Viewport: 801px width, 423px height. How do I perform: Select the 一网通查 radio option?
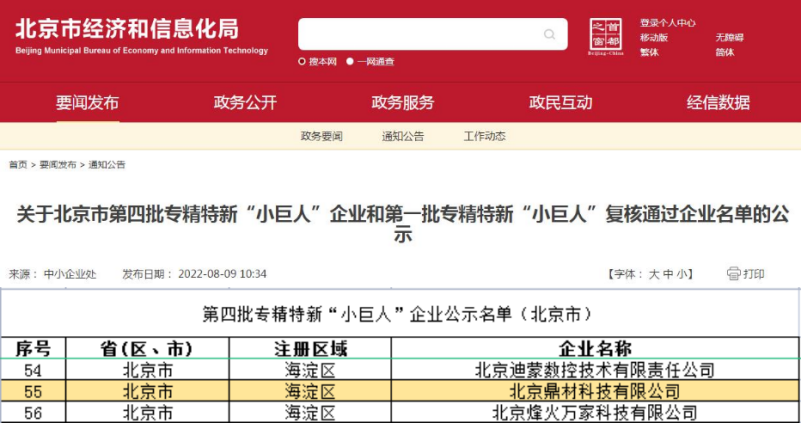pyautogui.click(x=350, y=62)
